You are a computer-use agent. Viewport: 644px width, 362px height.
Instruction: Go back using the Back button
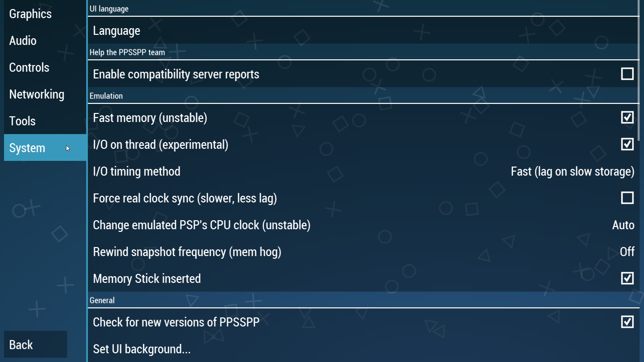[x=36, y=344]
